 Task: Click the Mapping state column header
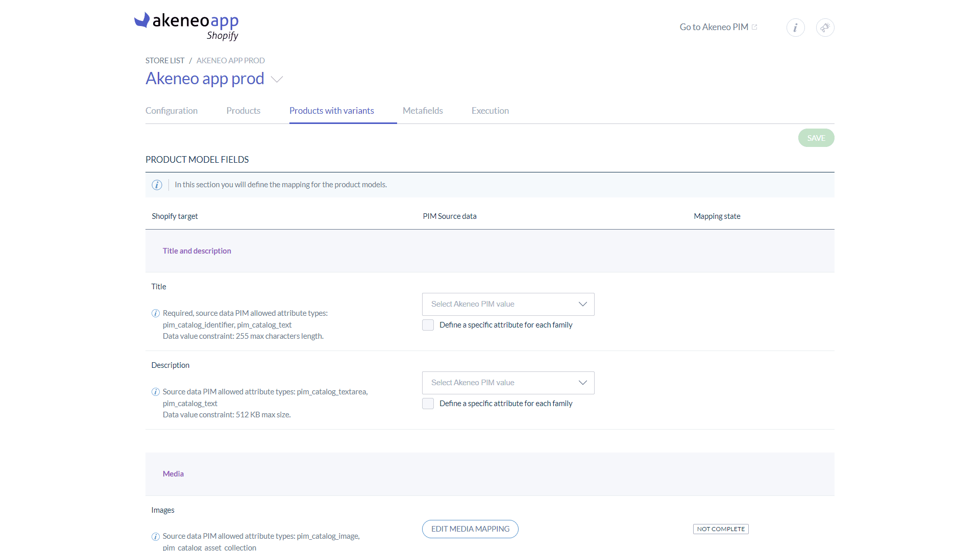pos(717,216)
